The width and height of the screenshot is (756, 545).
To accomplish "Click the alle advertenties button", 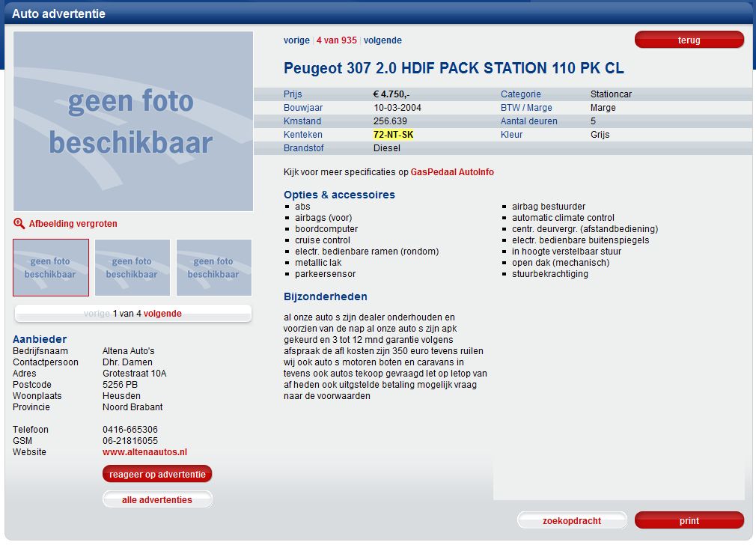I will pos(157,499).
